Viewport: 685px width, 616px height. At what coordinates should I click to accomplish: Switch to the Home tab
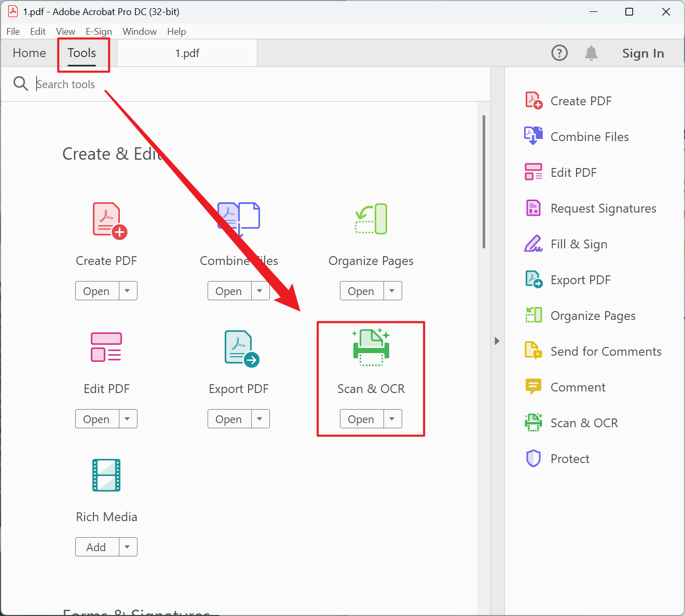click(x=30, y=53)
